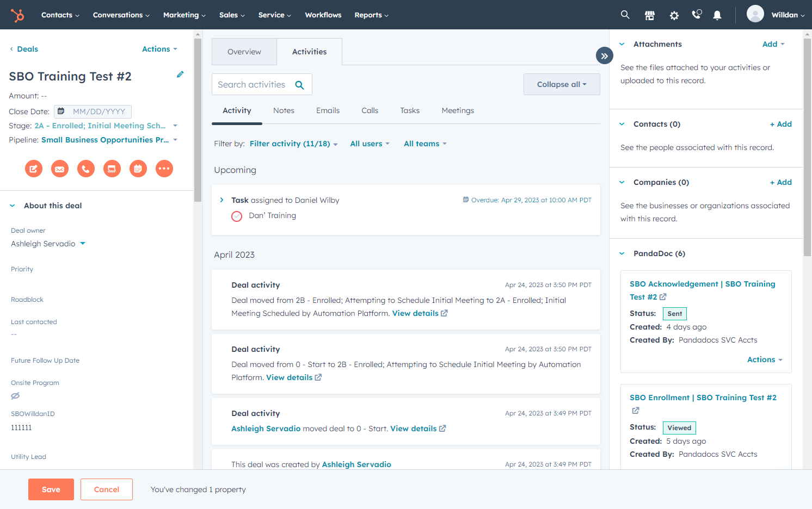Open the notifications bell icon

[x=717, y=15]
